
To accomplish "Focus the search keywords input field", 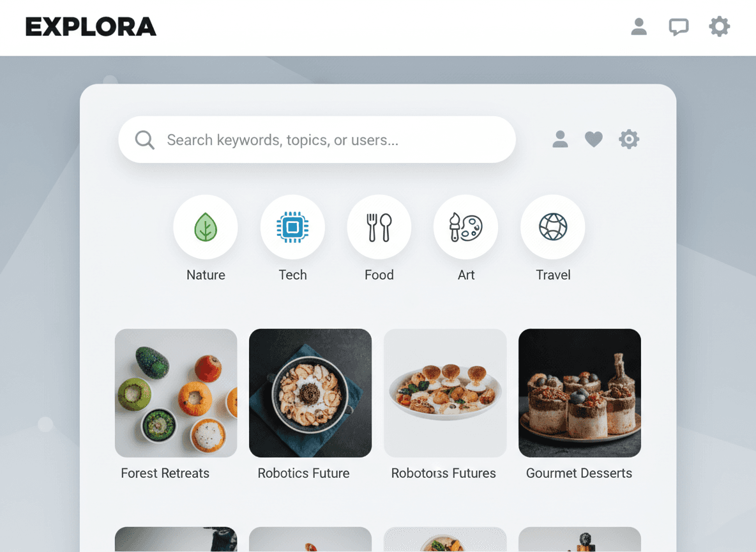I will pyautogui.click(x=317, y=139).
